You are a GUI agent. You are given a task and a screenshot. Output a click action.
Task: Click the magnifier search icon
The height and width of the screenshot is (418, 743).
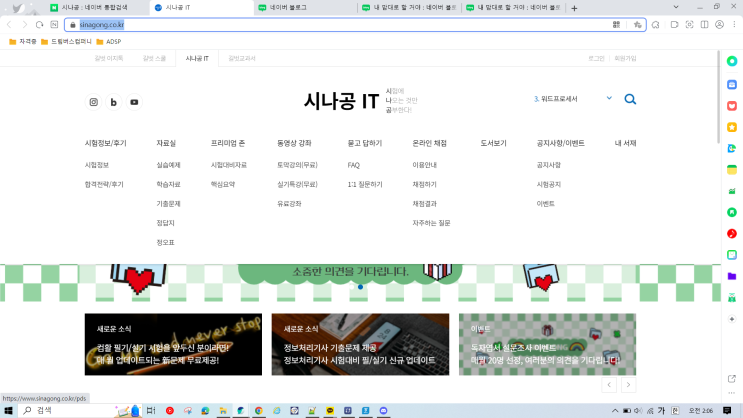[630, 99]
